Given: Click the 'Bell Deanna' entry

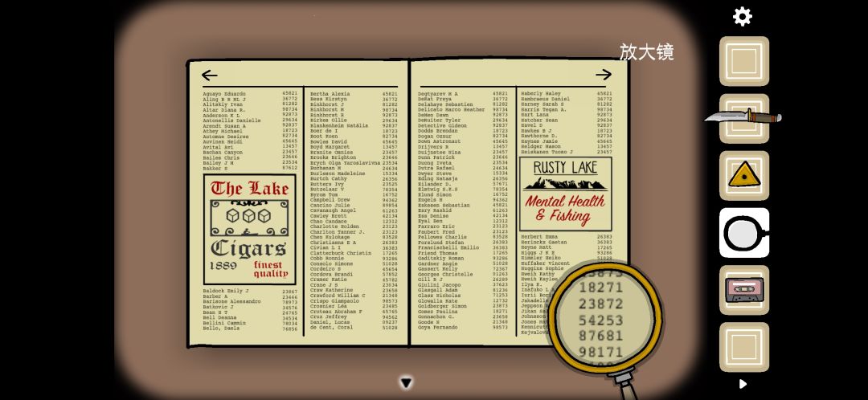Looking at the screenshot, I should tap(219, 317).
